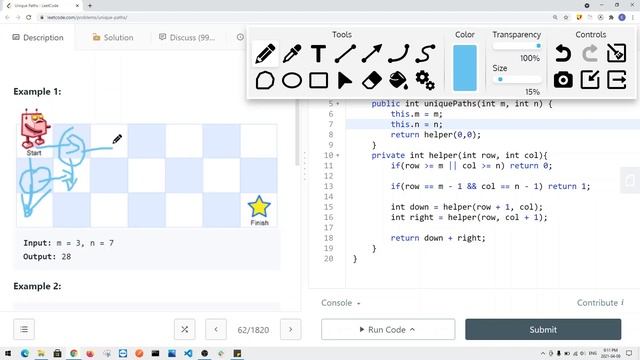Adjust the brush Size slider
The image size is (640, 360).
pyautogui.click(x=517, y=79)
